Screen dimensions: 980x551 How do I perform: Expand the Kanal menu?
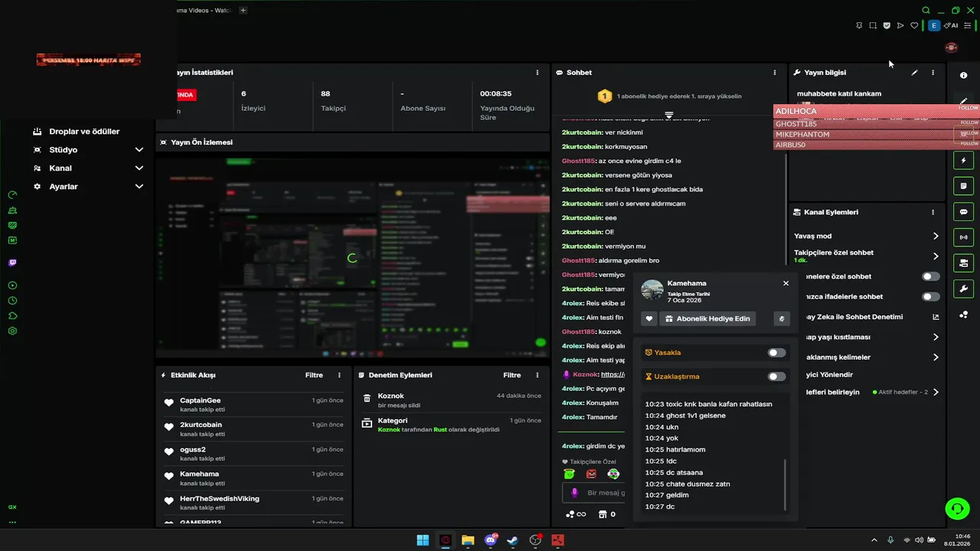click(x=139, y=168)
